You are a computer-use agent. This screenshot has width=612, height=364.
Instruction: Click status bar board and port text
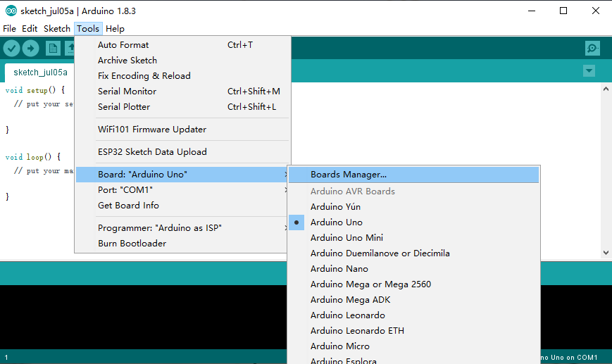[569, 358]
